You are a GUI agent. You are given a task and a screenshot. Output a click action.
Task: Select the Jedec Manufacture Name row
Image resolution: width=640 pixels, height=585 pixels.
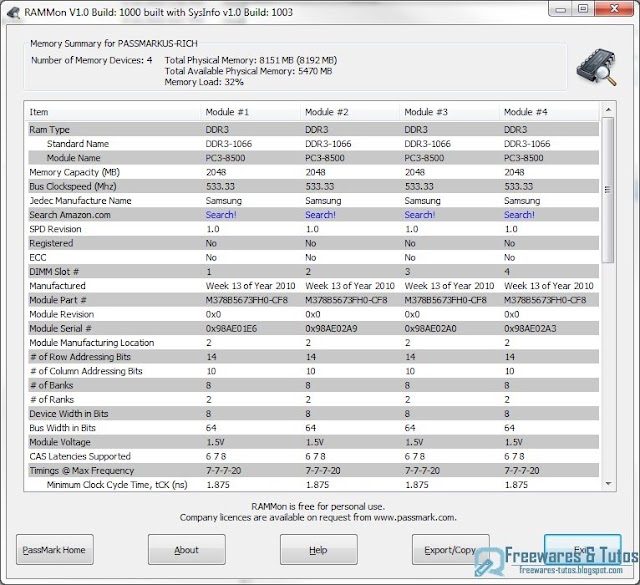313,201
